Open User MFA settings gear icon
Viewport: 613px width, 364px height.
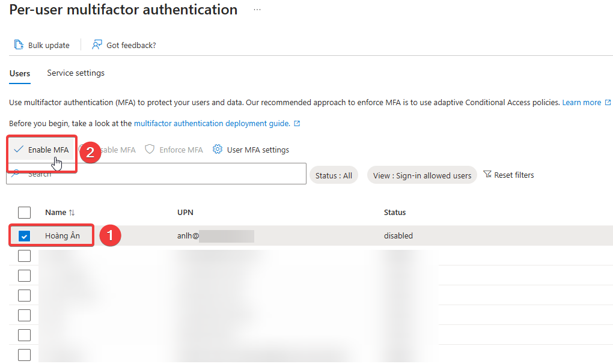[x=218, y=150]
